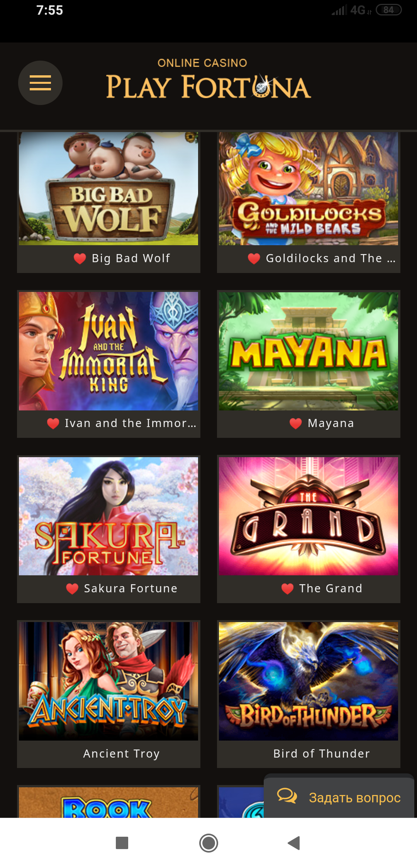Select Sakura Fortune game image
The image size is (417, 868).
pos(108,516)
